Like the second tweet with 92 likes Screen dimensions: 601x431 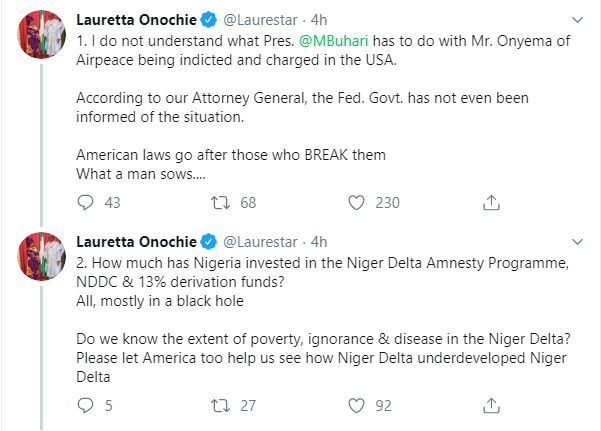click(356, 406)
